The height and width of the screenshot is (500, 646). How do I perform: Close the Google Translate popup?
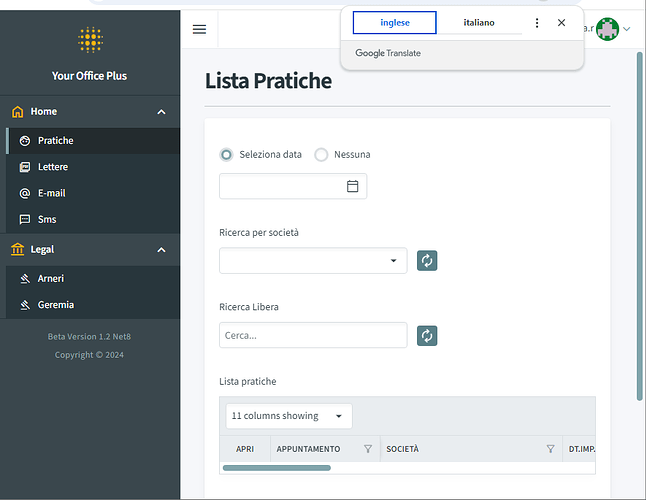click(x=561, y=23)
